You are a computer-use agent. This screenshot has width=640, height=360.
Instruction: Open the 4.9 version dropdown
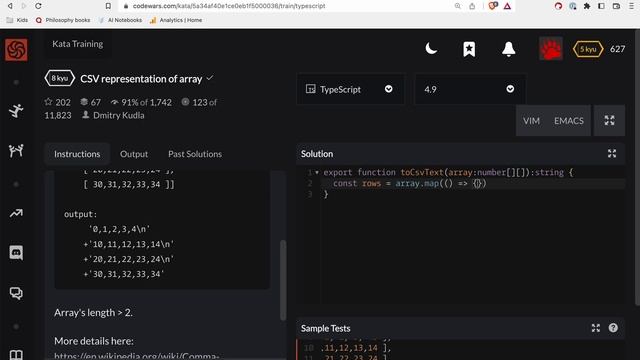tap(470, 89)
